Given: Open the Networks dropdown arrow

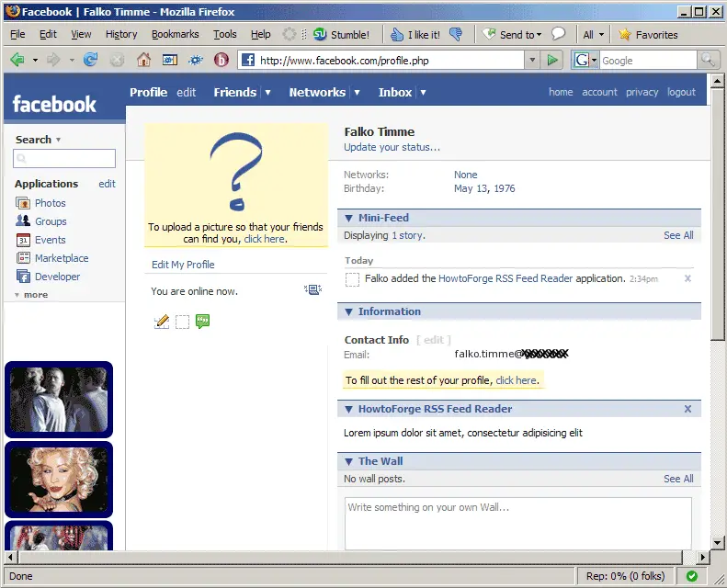Looking at the screenshot, I should (x=357, y=92).
